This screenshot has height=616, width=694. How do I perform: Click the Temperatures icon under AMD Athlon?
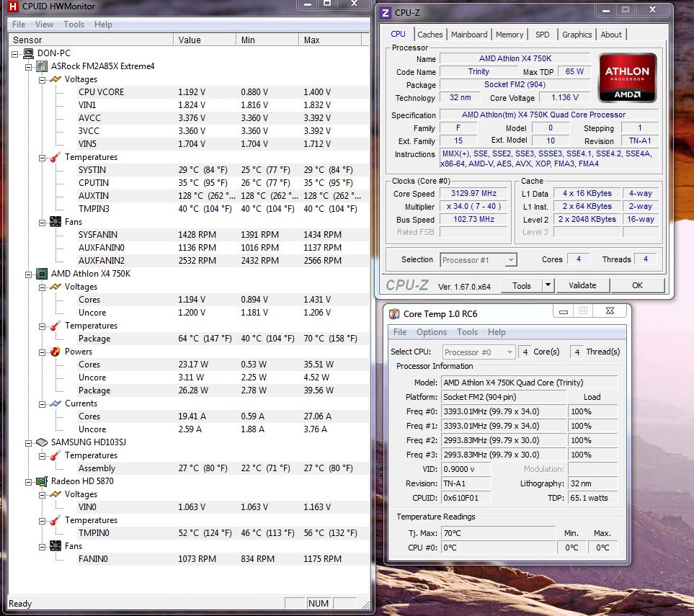pyautogui.click(x=55, y=326)
